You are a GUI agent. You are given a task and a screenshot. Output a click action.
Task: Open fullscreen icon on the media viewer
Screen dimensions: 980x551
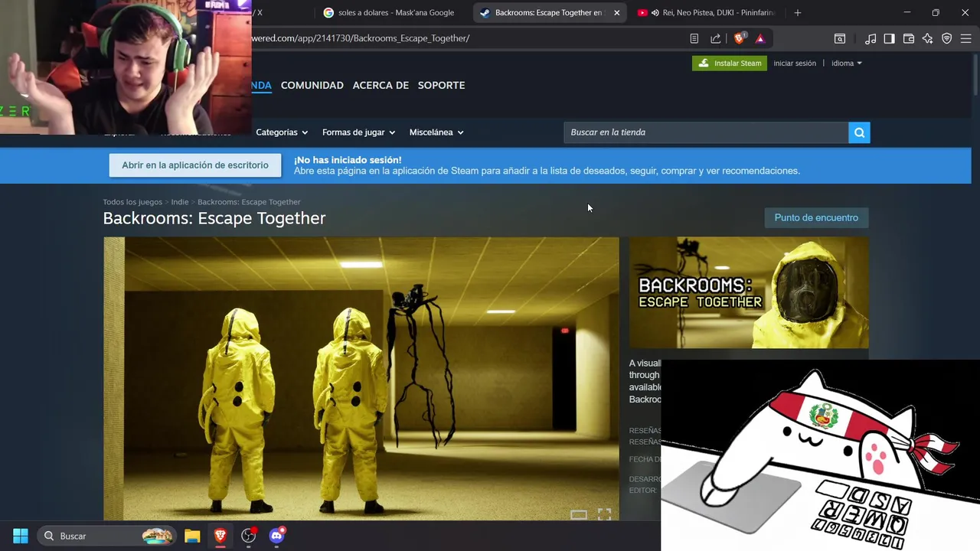tap(604, 514)
